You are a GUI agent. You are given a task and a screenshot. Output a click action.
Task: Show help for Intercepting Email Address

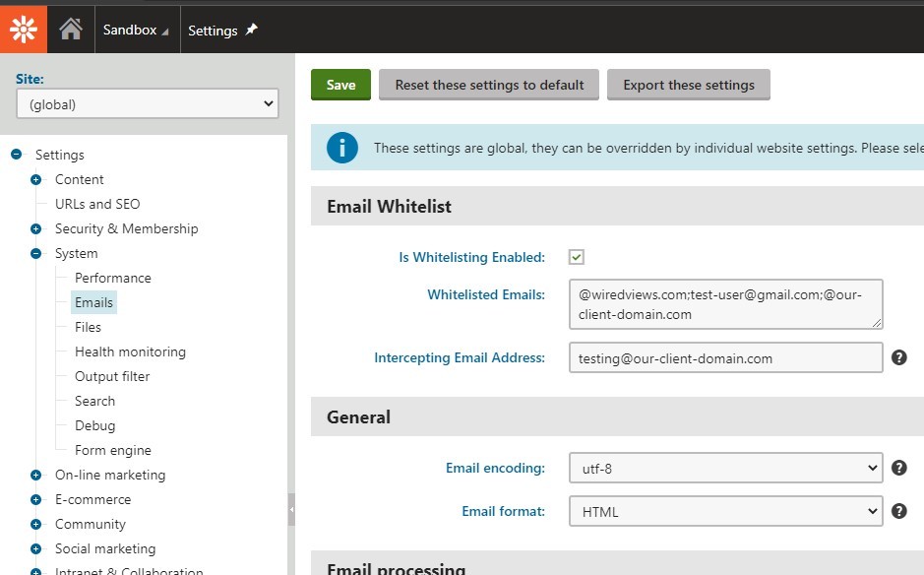click(898, 357)
